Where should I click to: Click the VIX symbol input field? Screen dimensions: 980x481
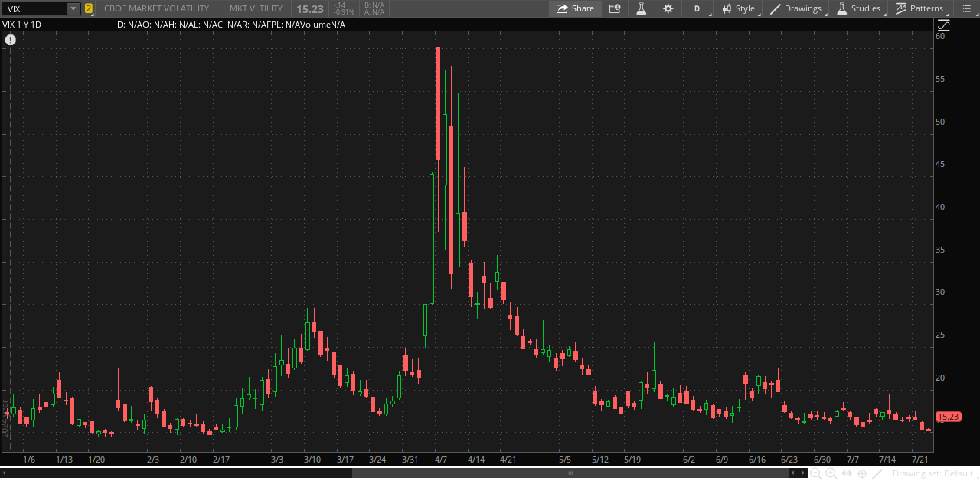coord(35,8)
